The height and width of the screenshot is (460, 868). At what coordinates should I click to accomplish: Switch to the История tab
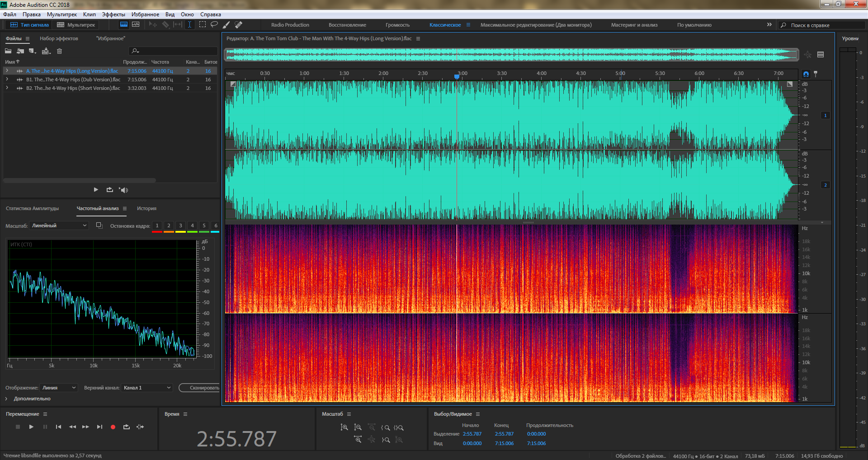point(146,208)
